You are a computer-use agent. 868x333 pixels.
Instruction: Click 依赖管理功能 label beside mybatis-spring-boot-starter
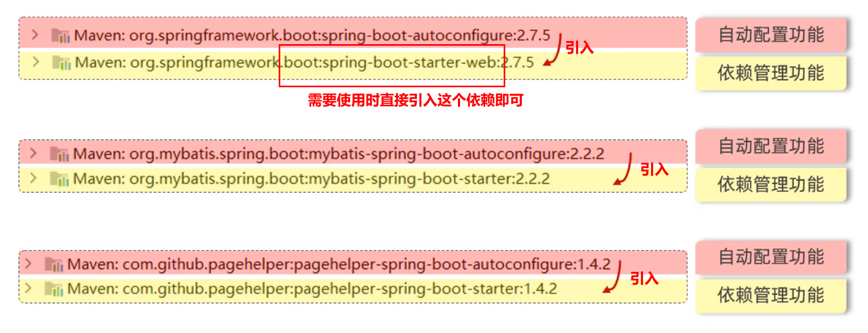click(x=771, y=185)
